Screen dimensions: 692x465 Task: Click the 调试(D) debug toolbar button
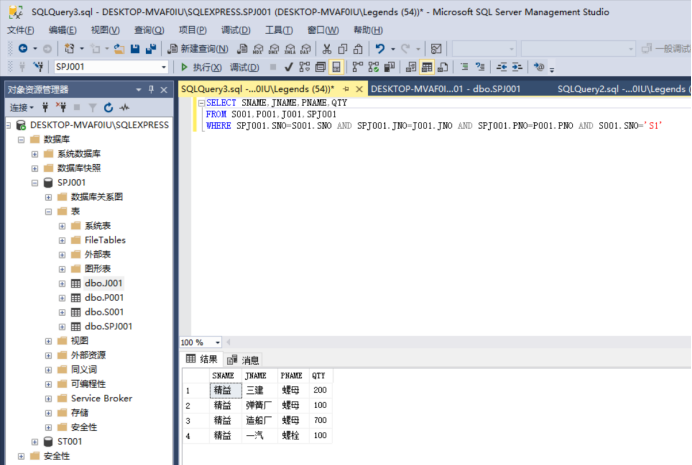click(x=244, y=67)
